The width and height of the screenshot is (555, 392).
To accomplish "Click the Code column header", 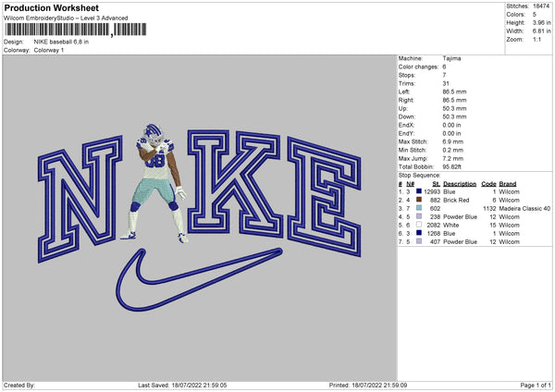I will point(488,184).
